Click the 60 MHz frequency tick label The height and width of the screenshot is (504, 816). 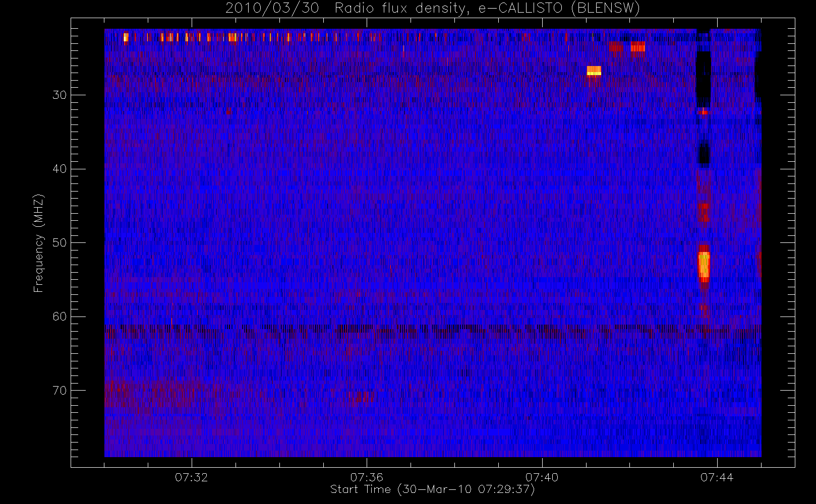60,317
